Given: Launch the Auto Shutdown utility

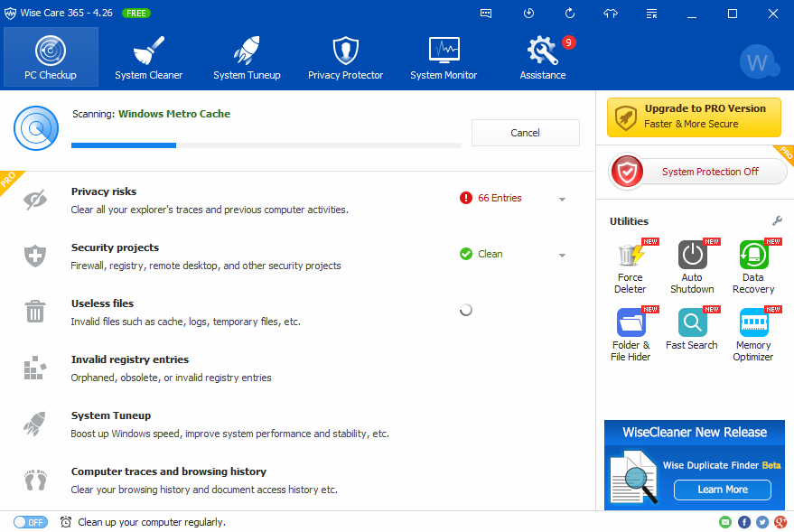Looking at the screenshot, I should [692, 266].
